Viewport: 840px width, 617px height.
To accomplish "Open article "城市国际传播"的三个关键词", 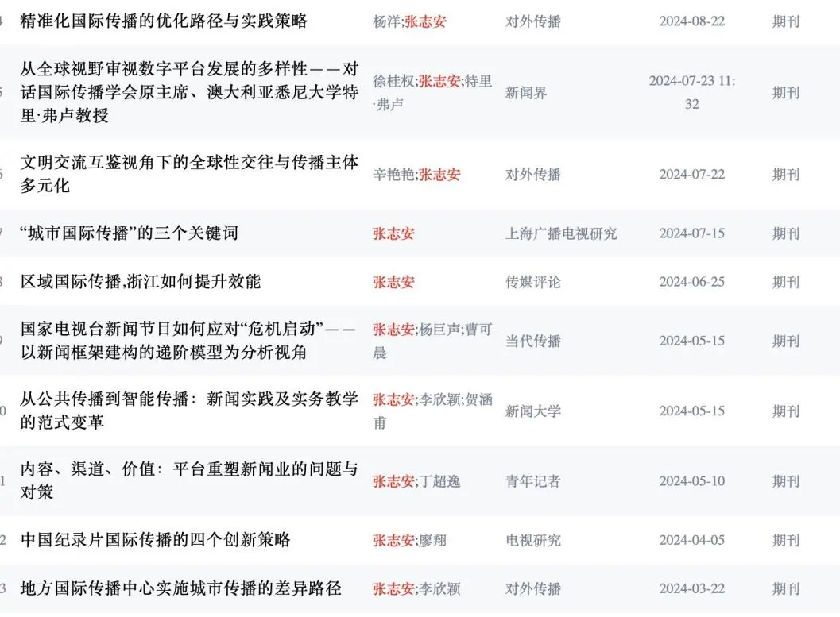I will tap(129, 233).
